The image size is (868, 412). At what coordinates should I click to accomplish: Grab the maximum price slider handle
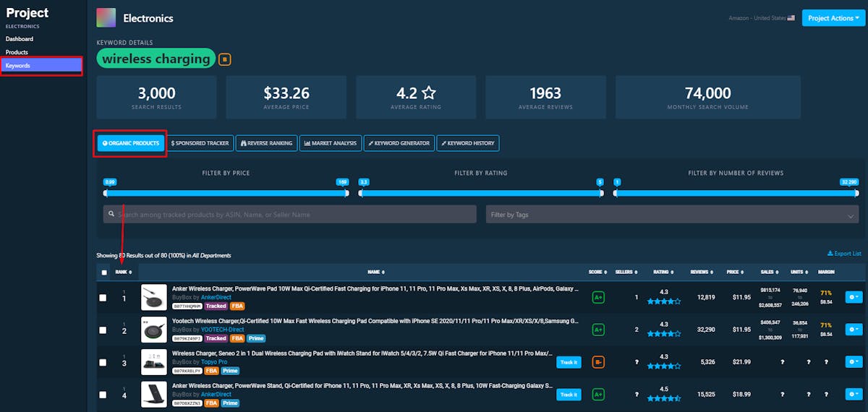[346, 193]
